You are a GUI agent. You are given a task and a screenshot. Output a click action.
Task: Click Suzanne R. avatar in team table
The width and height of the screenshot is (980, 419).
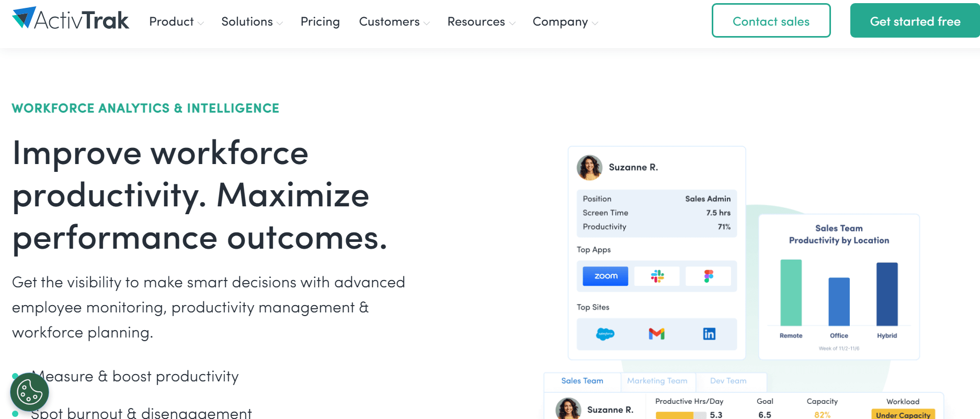(568, 409)
